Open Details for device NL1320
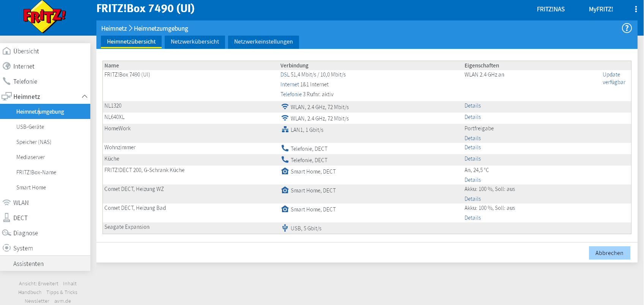Image resolution: width=644 pixels, height=305 pixels. (472, 106)
